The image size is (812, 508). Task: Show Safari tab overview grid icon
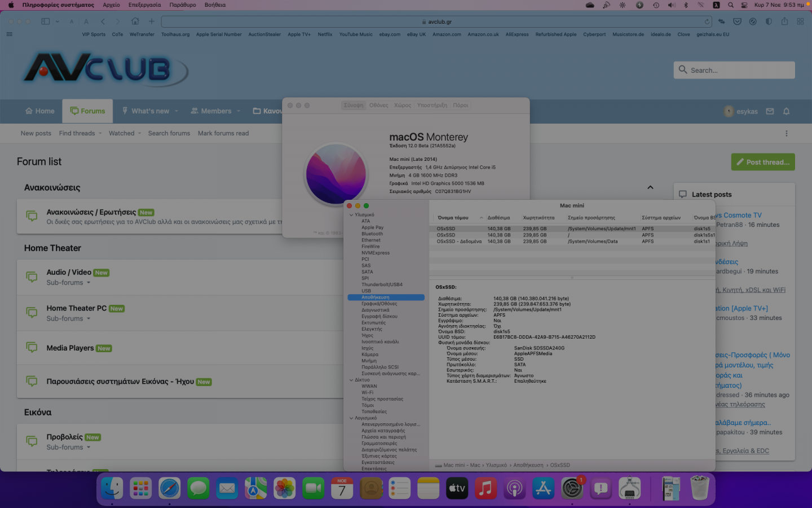tap(800, 21)
